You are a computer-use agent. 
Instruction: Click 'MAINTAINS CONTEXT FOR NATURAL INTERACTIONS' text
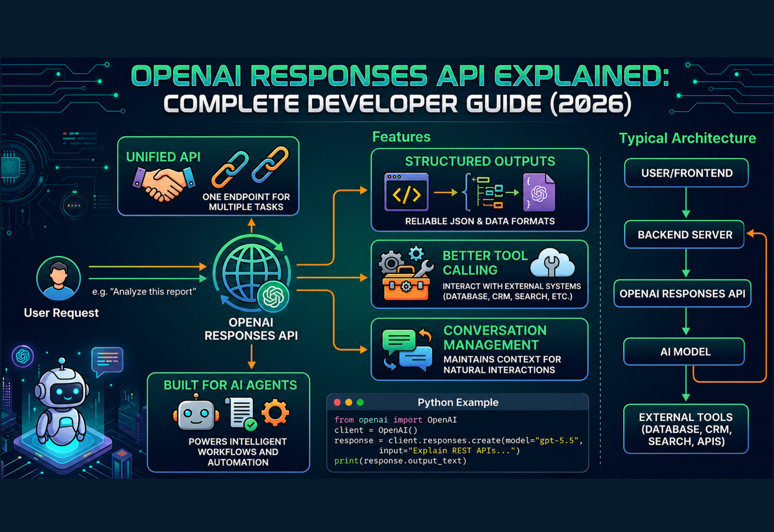502,364
